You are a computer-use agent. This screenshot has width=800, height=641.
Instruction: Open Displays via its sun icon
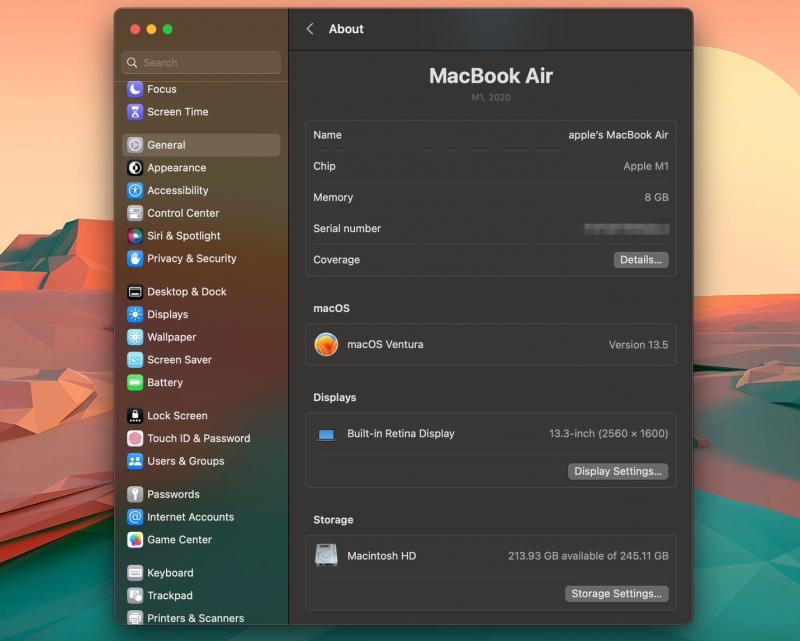click(x=135, y=314)
